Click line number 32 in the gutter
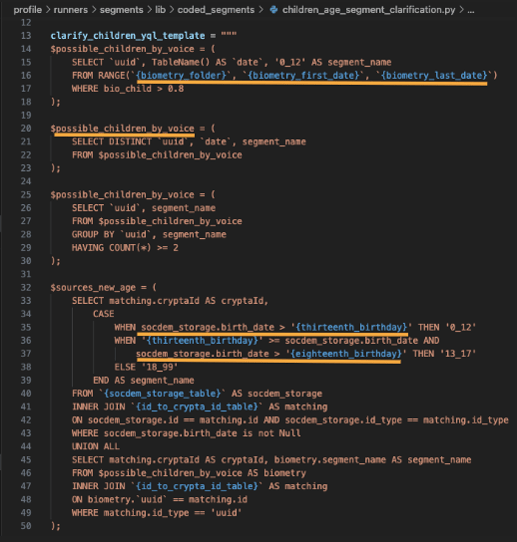This screenshot has height=542, width=517. click(26, 288)
